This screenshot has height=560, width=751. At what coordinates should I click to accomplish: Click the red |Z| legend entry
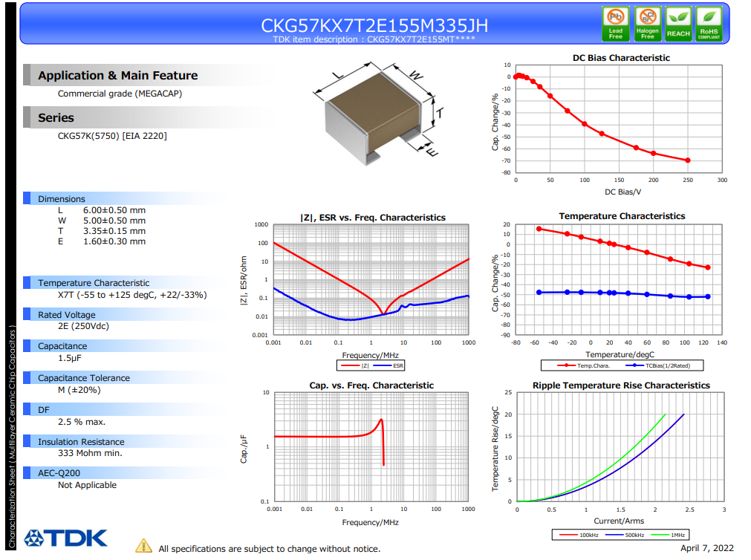point(354,366)
